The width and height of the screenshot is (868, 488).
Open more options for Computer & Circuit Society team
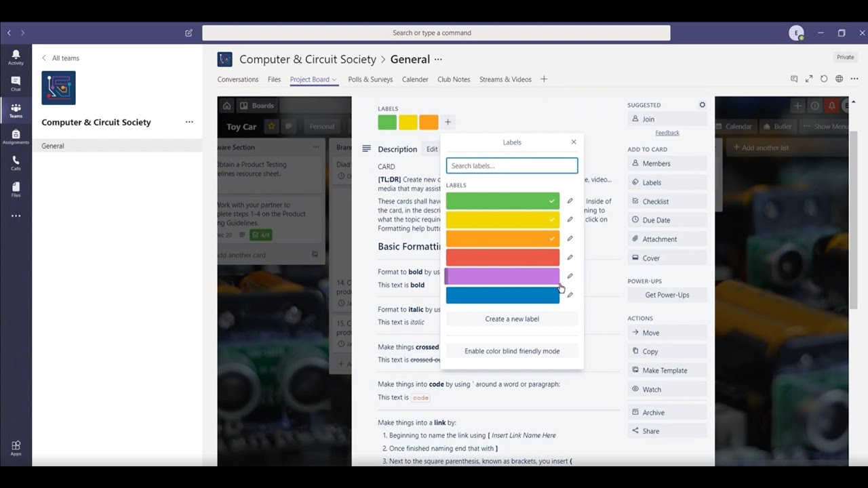[x=189, y=122]
